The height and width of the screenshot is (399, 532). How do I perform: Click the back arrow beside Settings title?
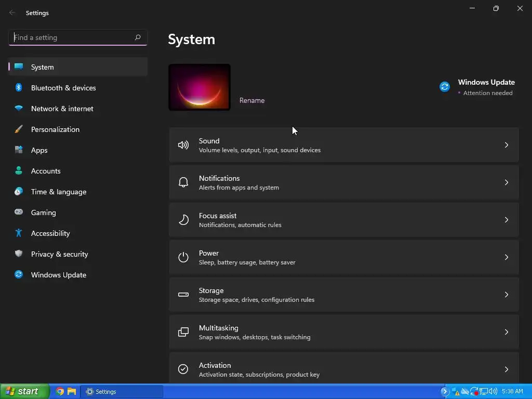12,12
